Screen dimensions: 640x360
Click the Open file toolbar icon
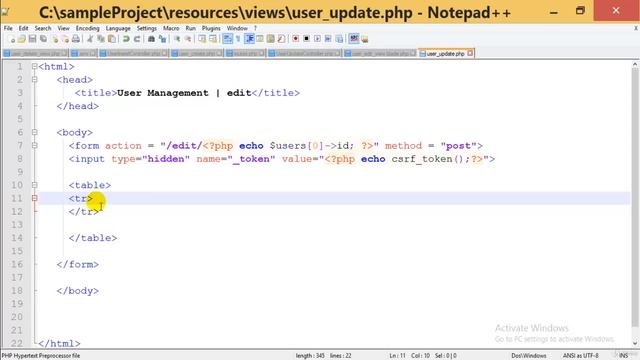(x=22, y=39)
